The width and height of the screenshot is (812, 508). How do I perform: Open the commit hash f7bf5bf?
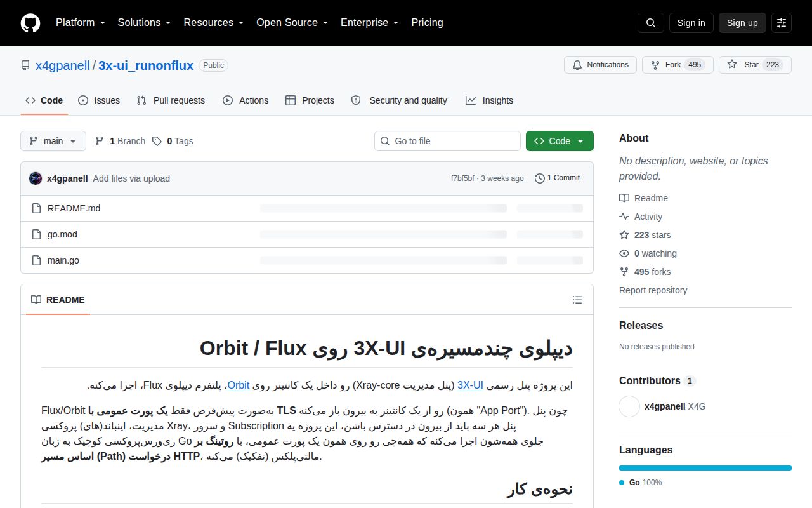(462, 178)
